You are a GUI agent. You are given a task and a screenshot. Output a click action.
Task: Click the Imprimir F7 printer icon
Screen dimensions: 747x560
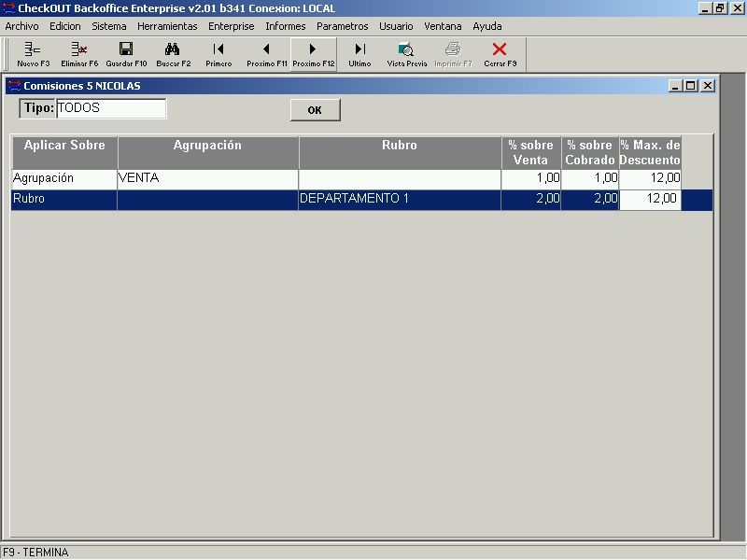click(453, 54)
